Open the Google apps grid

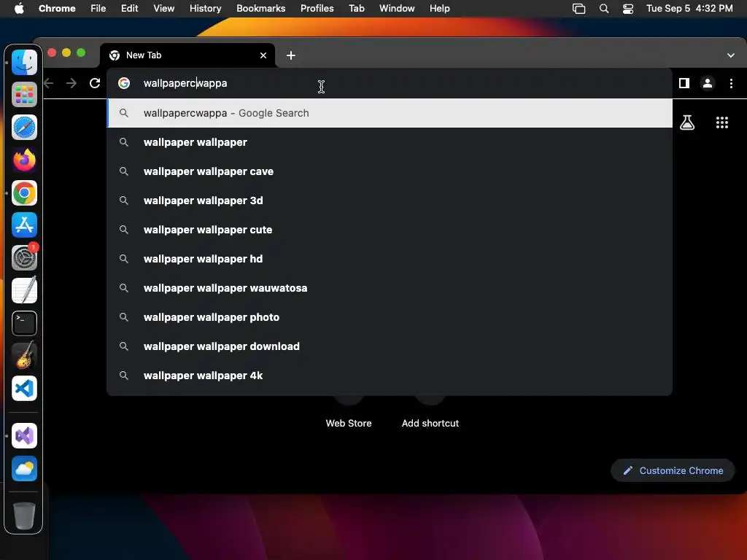point(722,122)
